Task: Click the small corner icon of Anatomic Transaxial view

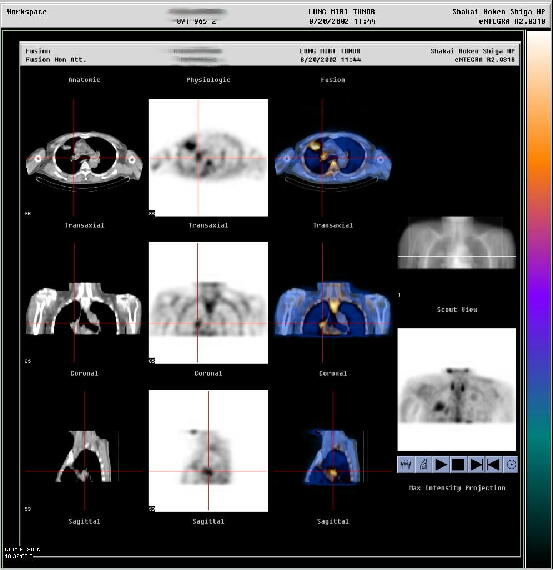Action: [28, 213]
